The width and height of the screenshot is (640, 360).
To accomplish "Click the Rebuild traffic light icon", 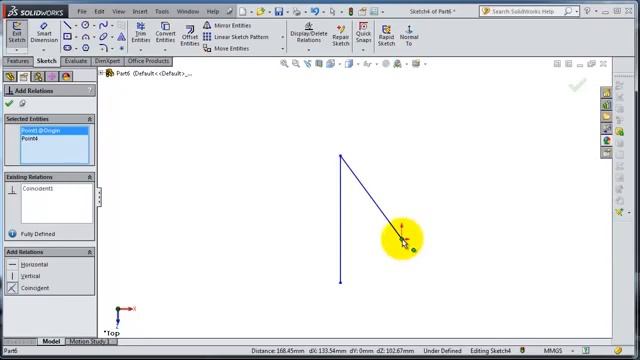I will [x=350, y=11].
